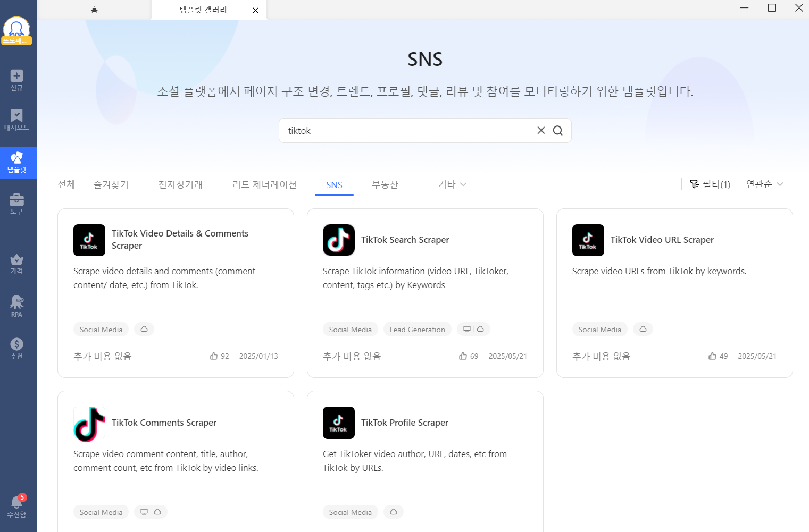
Task: Clear the tiktok search text
Action: (x=541, y=131)
